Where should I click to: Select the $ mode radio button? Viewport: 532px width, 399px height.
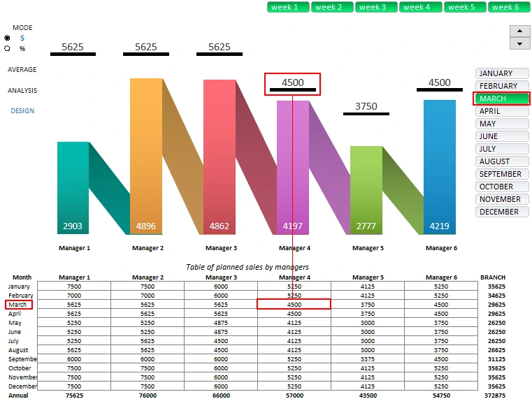click(8, 38)
